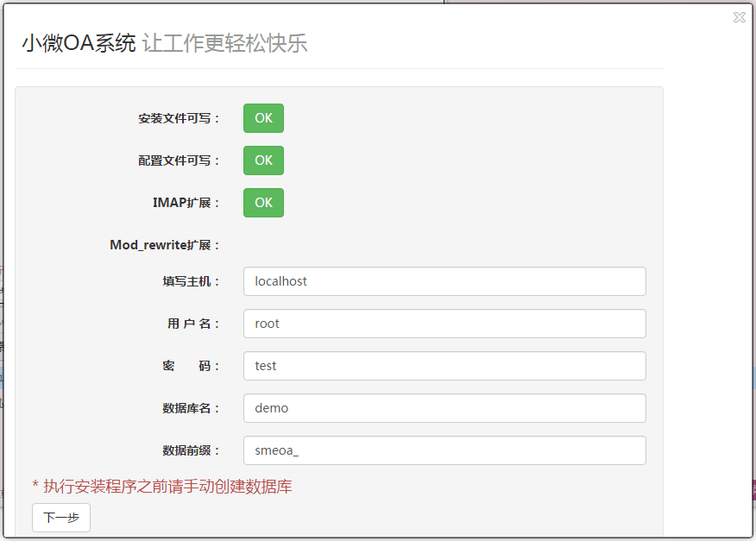Image resolution: width=756 pixels, height=541 pixels.
Task: Click the 填写主机 label
Action: [x=191, y=281]
